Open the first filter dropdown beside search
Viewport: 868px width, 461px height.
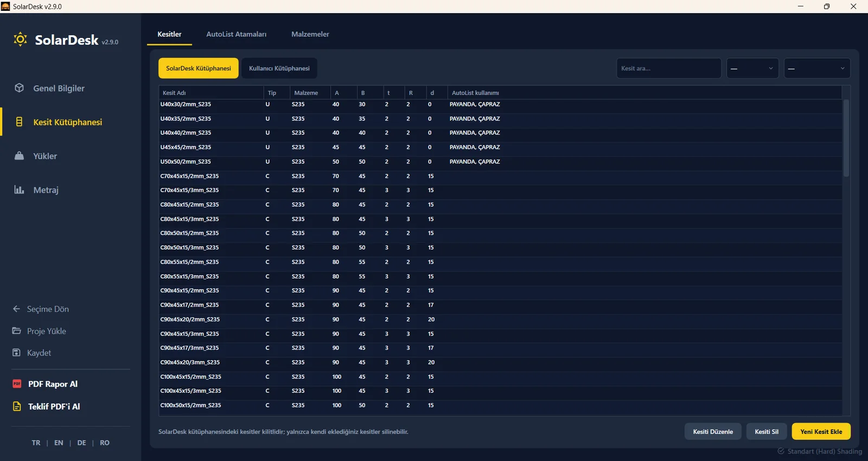[x=752, y=68]
